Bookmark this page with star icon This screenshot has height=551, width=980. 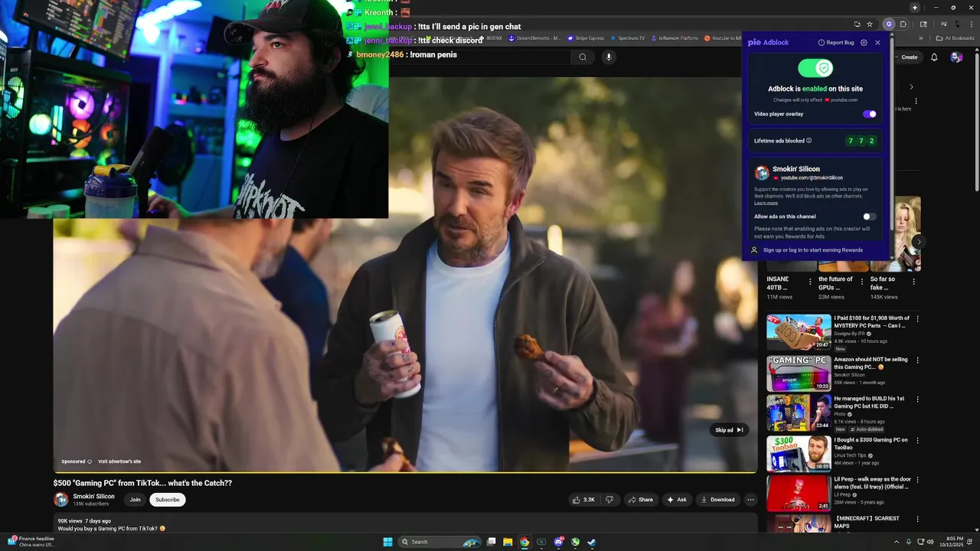pos(870,24)
